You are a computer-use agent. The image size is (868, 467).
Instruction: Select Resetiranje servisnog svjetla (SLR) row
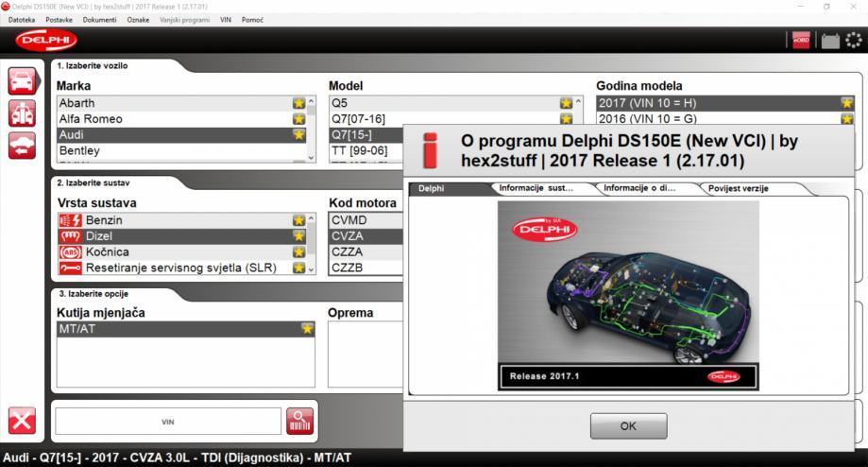(181, 268)
